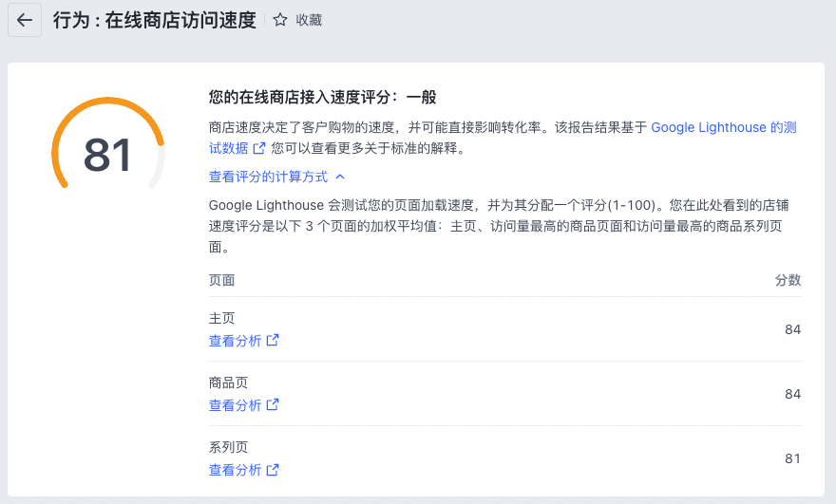Click the 主页 score value 84

793,329
